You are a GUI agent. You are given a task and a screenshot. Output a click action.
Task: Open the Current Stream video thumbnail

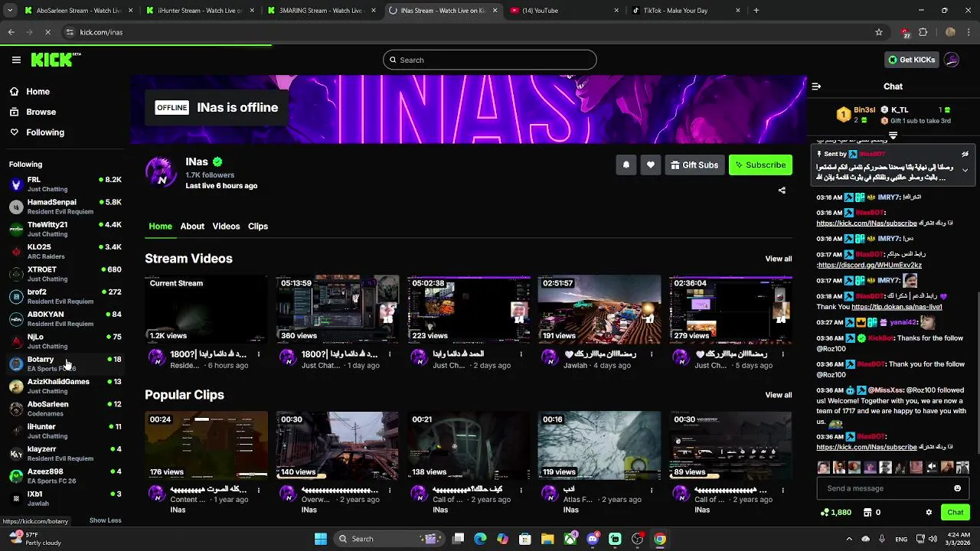coord(206,310)
